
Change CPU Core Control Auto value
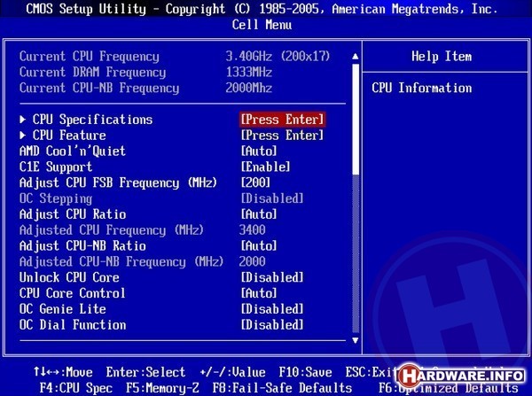click(x=259, y=293)
